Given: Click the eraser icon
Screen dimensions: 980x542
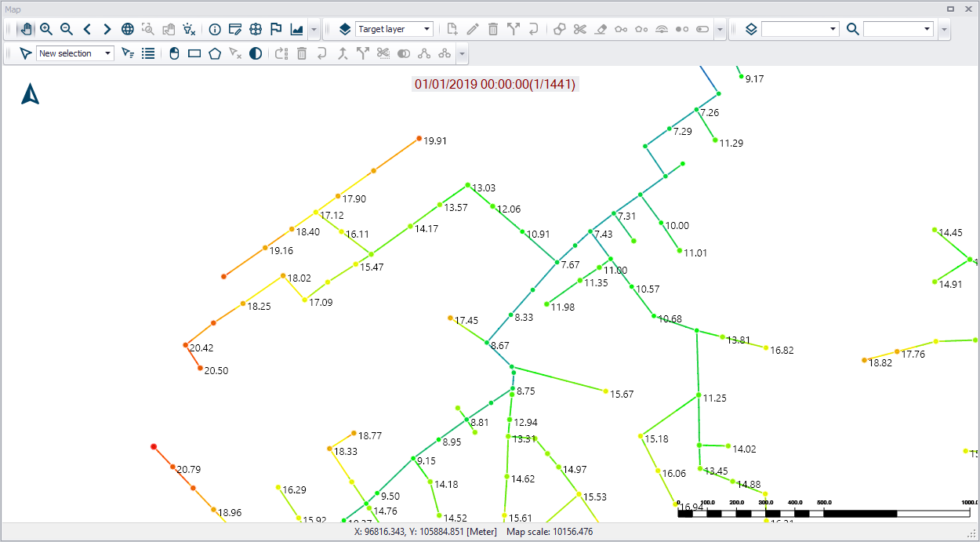Looking at the screenshot, I should pos(601,29).
